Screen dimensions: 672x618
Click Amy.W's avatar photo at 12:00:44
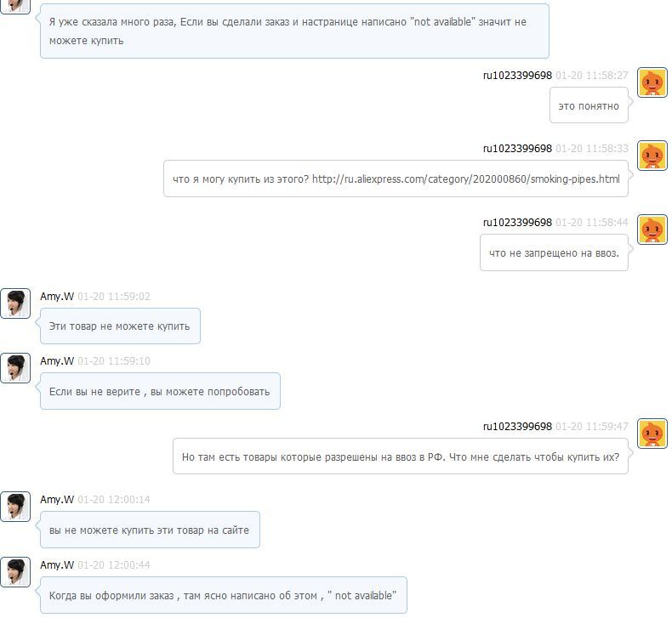15,572
